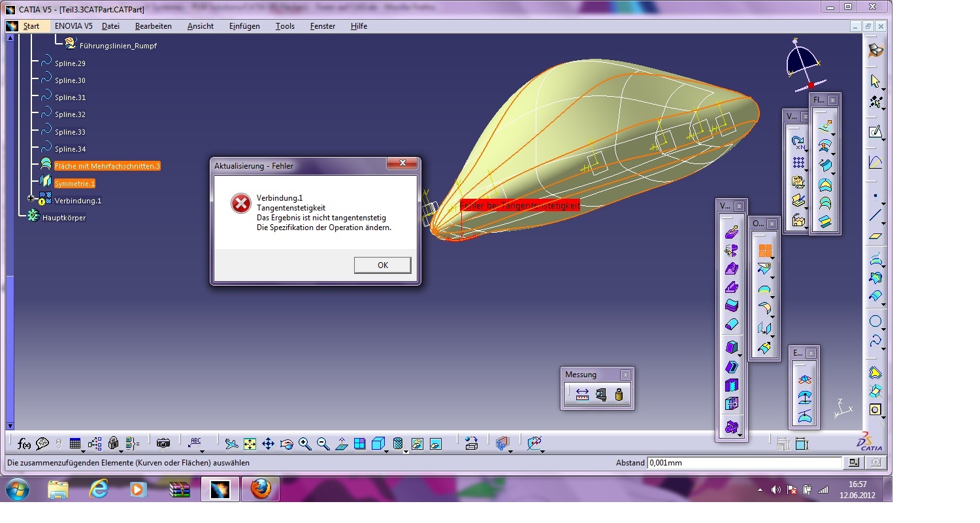Click the Zoom Out magnifier
The image size is (980, 523).
[323, 444]
